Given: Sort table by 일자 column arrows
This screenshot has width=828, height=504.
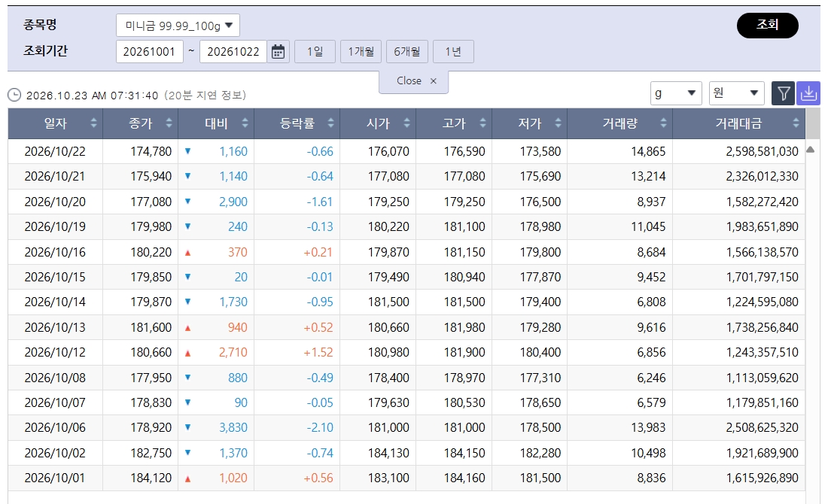Looking at the screenshot, I should [93, 123].
